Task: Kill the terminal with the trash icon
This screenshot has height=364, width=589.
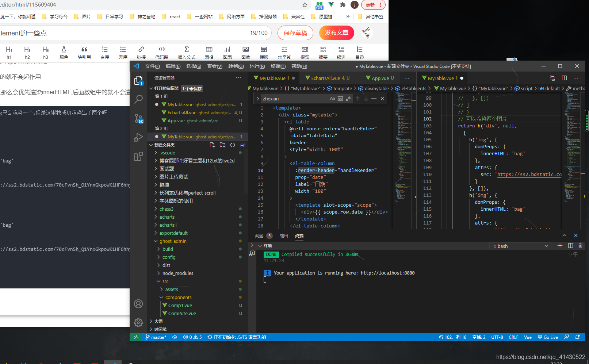Action: point(581,246)
